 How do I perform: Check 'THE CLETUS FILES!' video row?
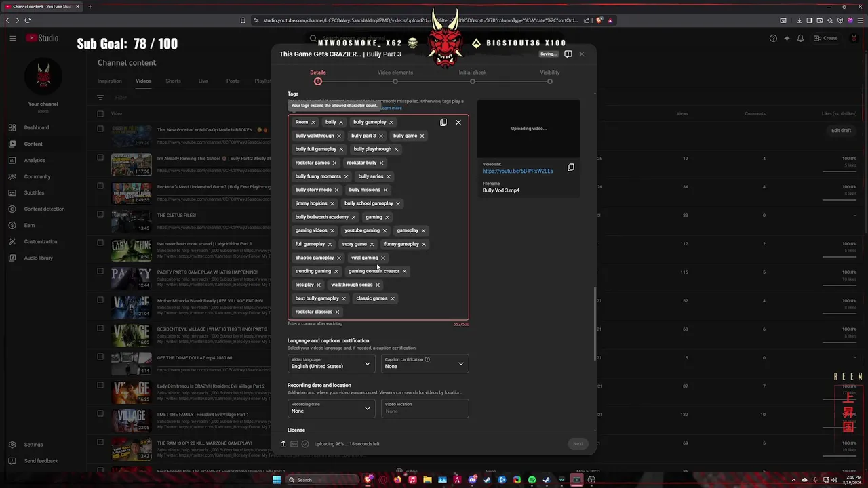pos(100,214)
